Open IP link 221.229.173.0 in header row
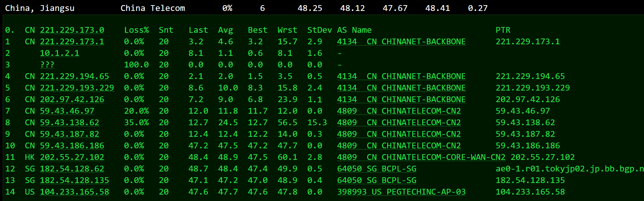Viewport: 644px width, 201px height. [x=72, y=30]
